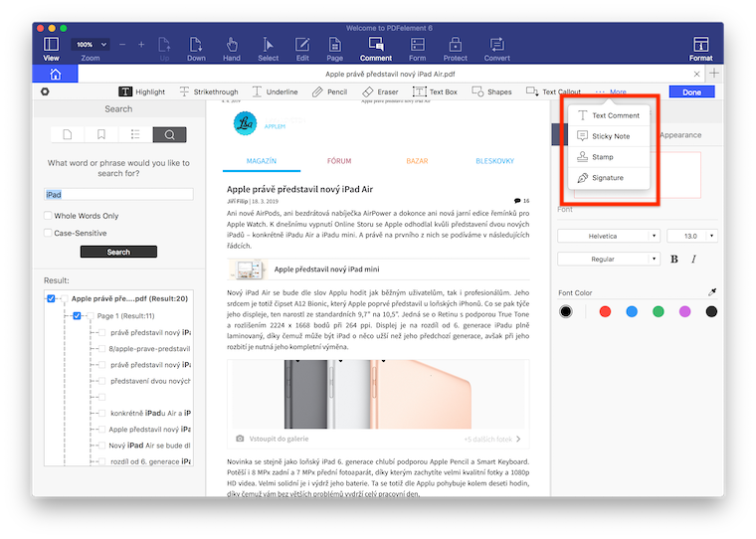The height and width of the screenshot is (539, 756).
Task: Choose Sticky Note from the menu
Action: point(609,136)
